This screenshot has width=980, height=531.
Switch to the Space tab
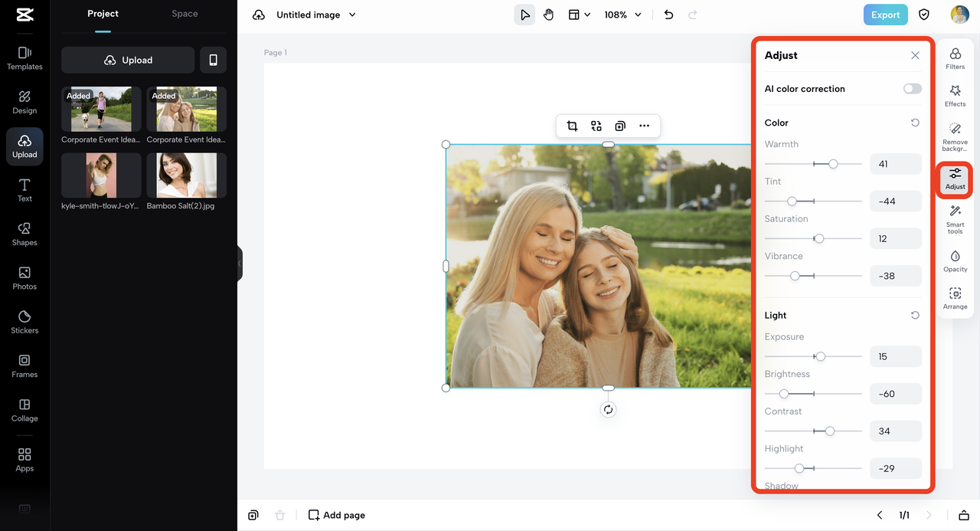[x=185, y=14]
